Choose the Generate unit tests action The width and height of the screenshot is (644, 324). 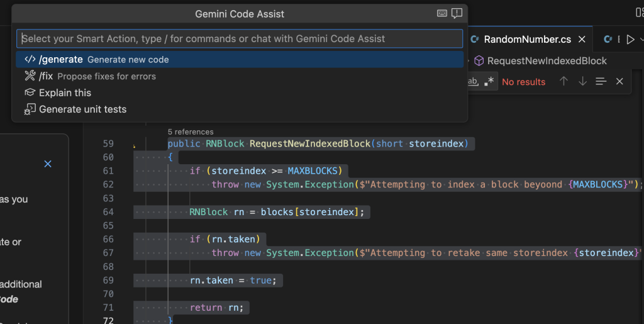point(240,109)
